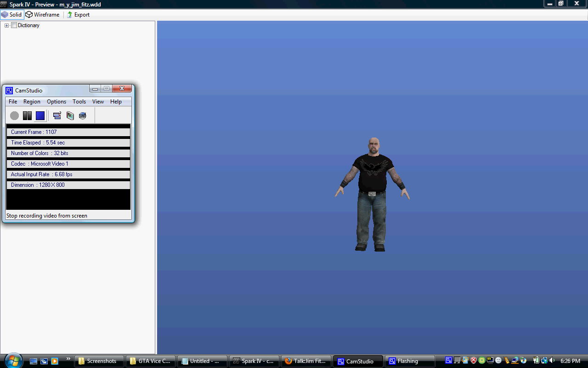Switch to Wireframe rendering mode
This screenshot has height=368, width=588.
click(43, 14)
